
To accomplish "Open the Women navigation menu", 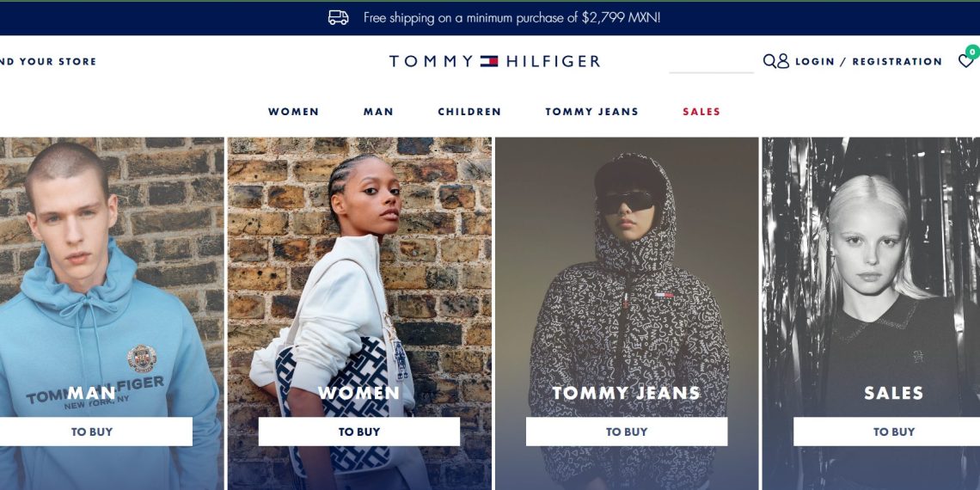I will (x=294, y=112).
